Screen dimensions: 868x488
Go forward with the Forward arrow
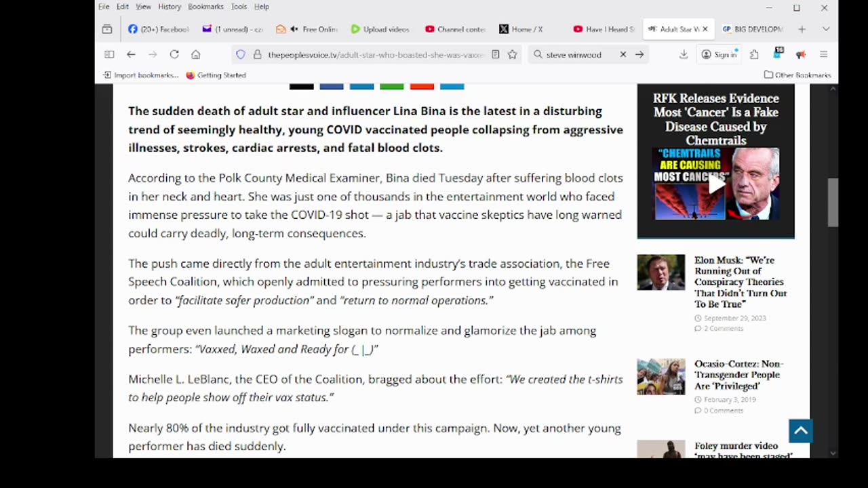[153, 54]
